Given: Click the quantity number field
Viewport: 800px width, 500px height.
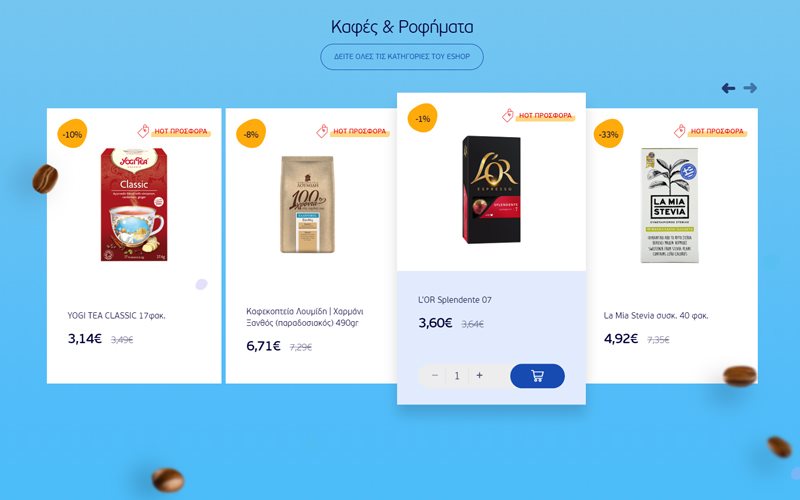Looking at the screenshot, I should click(x=457, y=376).
